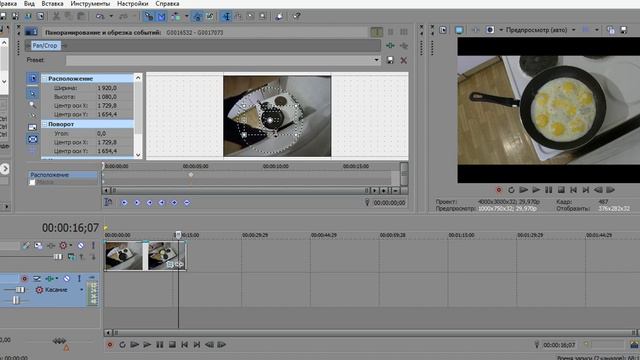Delete preset with the red X icon
This screenshot has height=360, width=640.
pyautogui.click(x=403, y=60)
